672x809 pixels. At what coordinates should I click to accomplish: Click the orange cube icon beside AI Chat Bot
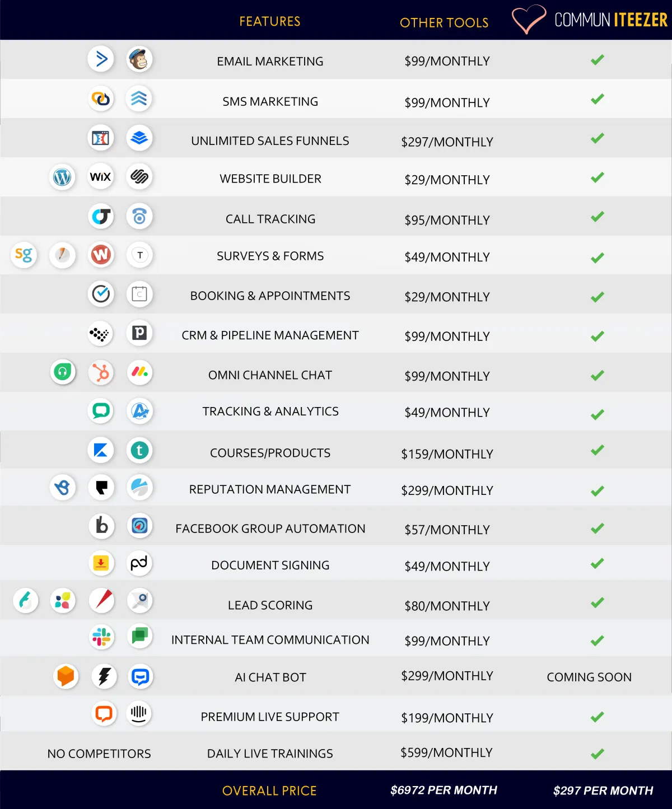click(66, 676)
